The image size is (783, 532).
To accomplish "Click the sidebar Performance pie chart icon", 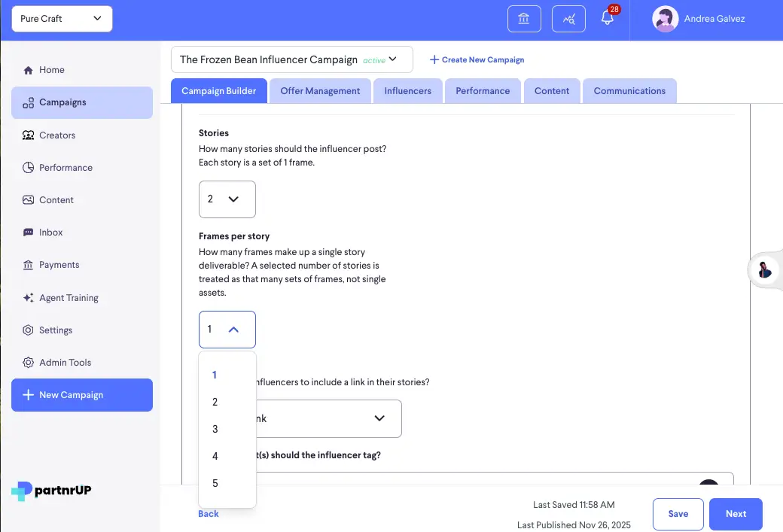I will tap(28, 168).
